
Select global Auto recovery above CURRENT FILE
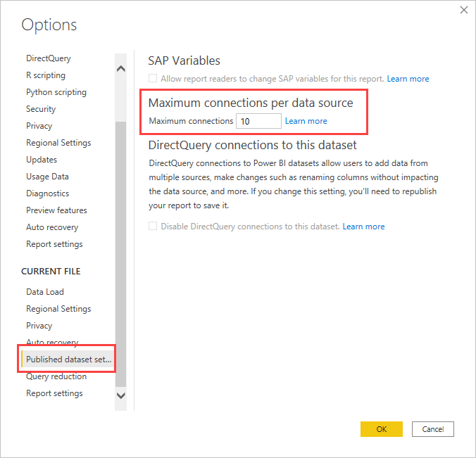(x=52, y=227)
